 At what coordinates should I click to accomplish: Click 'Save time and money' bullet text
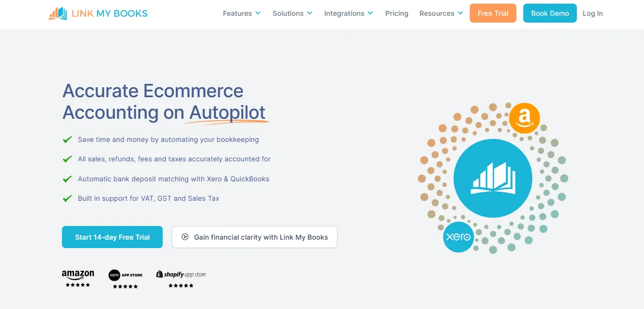(168, 140)
